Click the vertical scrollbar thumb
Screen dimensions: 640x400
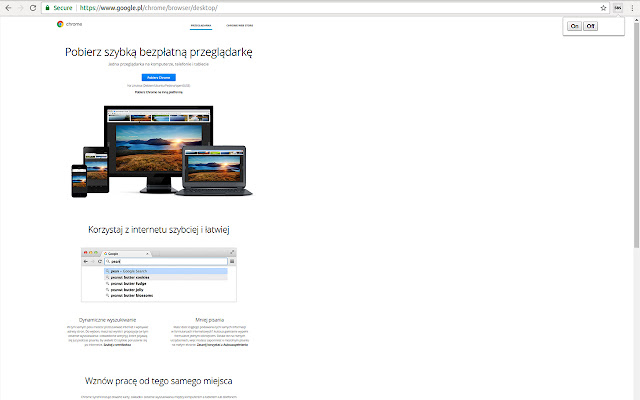point(636,135)
